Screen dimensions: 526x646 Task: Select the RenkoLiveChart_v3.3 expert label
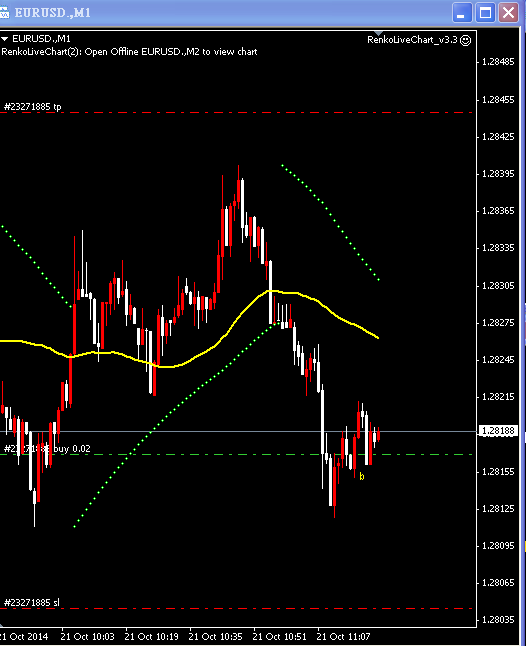(x=412, y=40)
